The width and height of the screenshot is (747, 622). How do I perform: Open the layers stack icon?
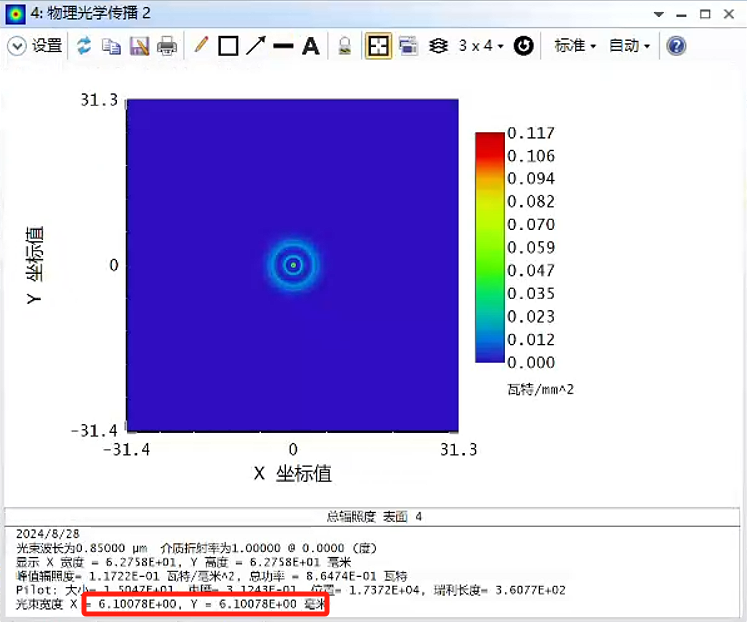438,46
